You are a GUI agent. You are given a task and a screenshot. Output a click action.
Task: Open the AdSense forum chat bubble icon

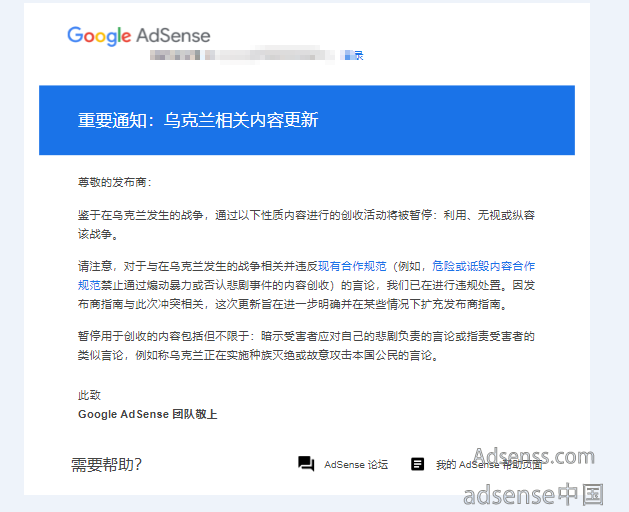(x=306, y=464)
